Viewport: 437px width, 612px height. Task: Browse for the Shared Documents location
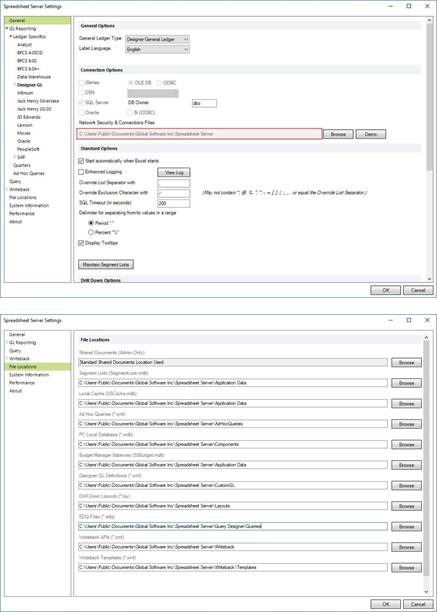pos(407,363)
